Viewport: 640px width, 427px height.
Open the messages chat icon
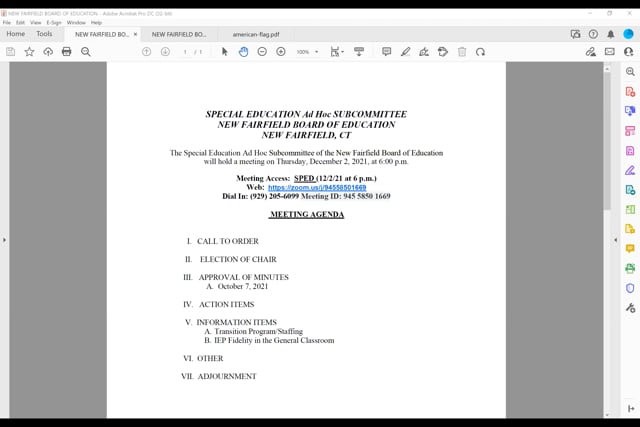click(576, 34)
